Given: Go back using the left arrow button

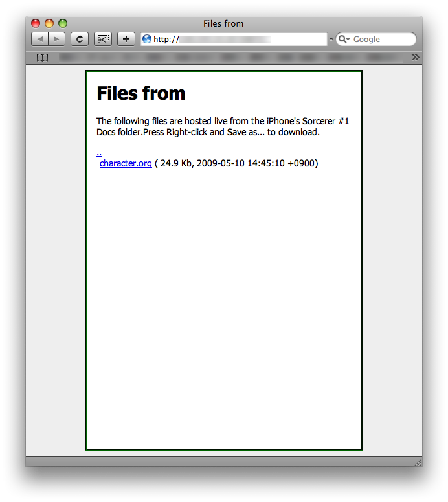Looking at the screenshot, I should point(39,39).
